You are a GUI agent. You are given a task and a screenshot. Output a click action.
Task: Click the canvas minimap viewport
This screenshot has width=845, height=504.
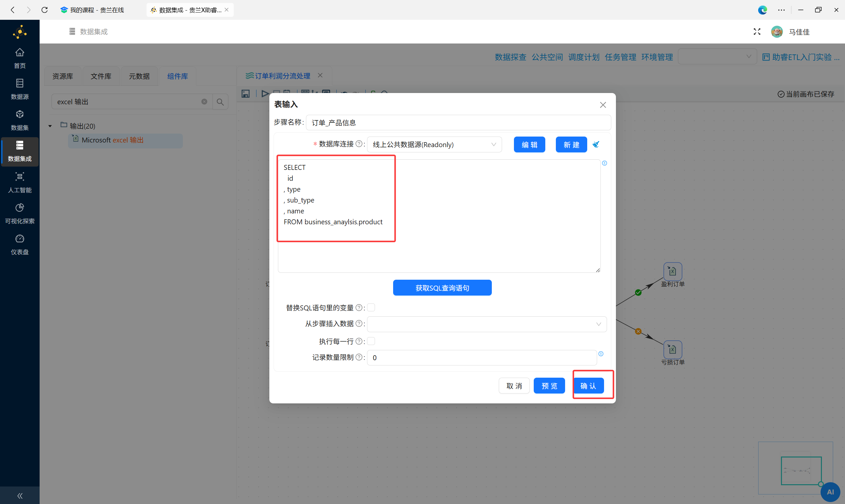click(801, 470)
